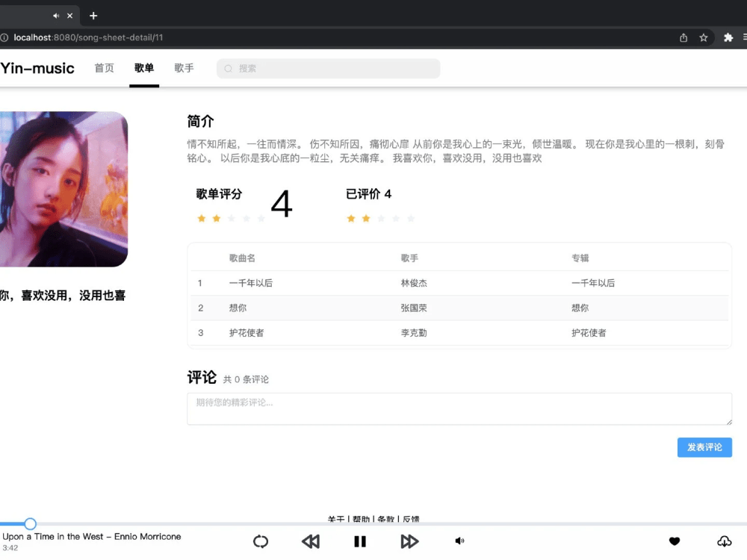Click 歌手 column header in table

click(409, 258)
